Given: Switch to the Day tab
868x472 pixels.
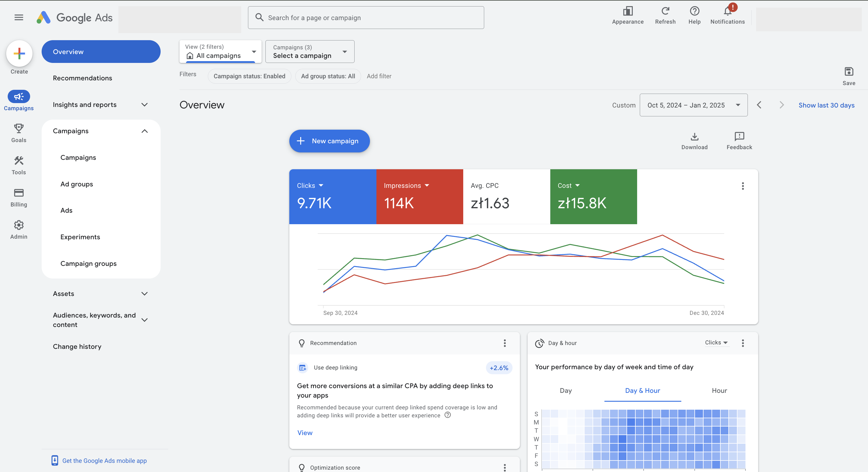Looking at the screenshot, I should (566, 390).
